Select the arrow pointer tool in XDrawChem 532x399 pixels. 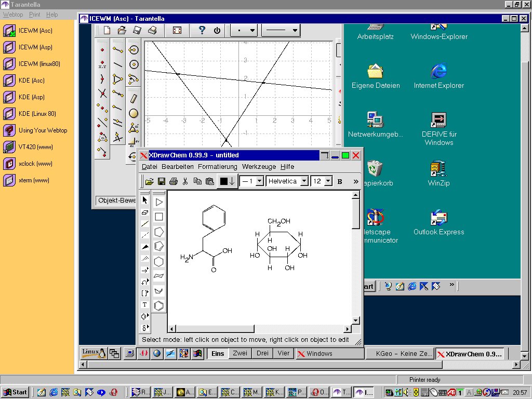pos(145,200)
